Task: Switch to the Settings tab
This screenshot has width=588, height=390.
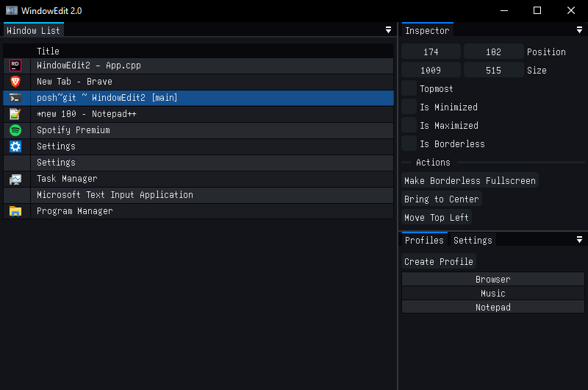Action: pos(473,241)
